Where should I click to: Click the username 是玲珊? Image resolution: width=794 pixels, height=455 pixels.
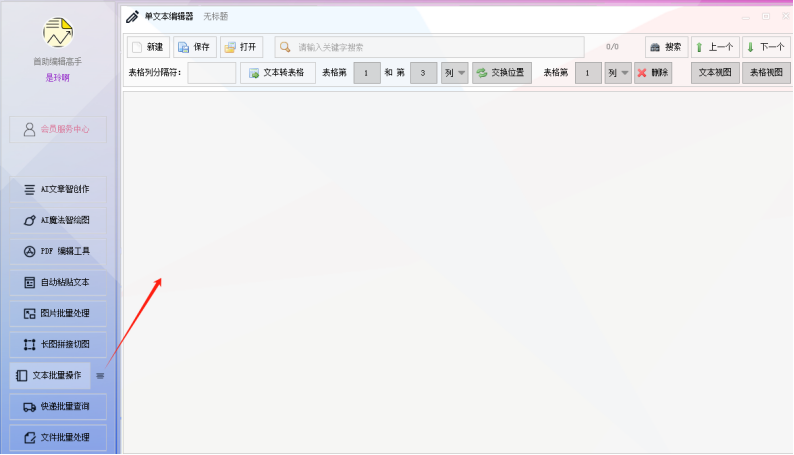(58, 77)
